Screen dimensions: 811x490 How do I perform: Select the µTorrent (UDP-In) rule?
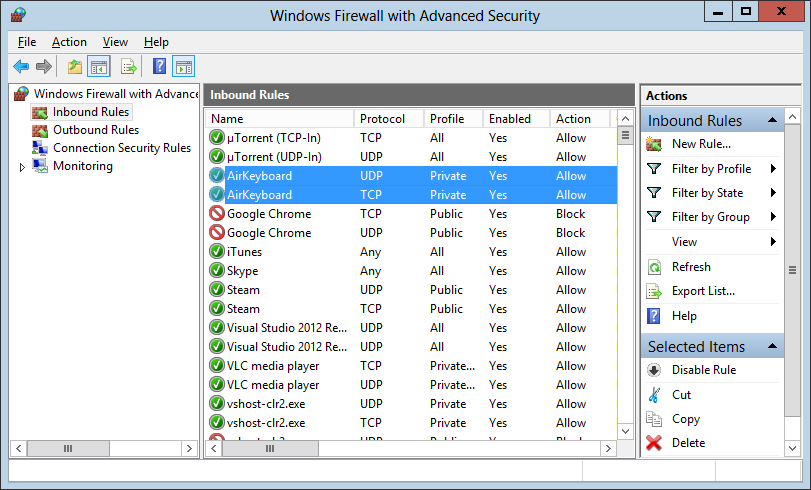(274, 157)
